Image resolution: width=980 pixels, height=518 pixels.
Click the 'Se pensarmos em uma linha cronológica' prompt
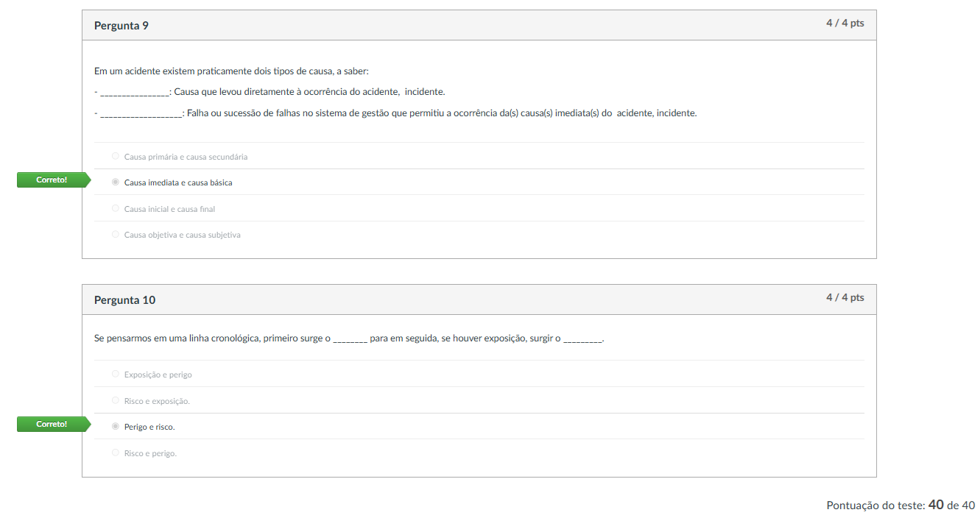pyautogui.click(x=349, y=338)
